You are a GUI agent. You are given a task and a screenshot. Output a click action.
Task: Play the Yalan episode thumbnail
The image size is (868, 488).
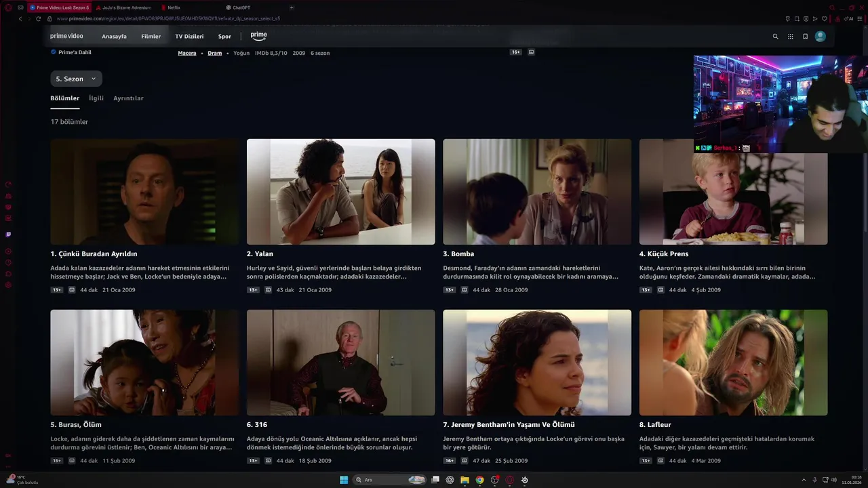pos(341,192)
